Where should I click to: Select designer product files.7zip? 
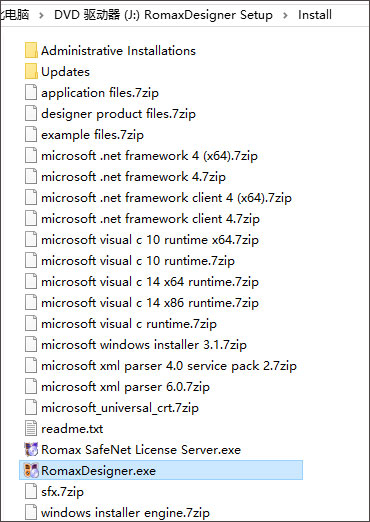pyautogui.click(x=118, y=114)
